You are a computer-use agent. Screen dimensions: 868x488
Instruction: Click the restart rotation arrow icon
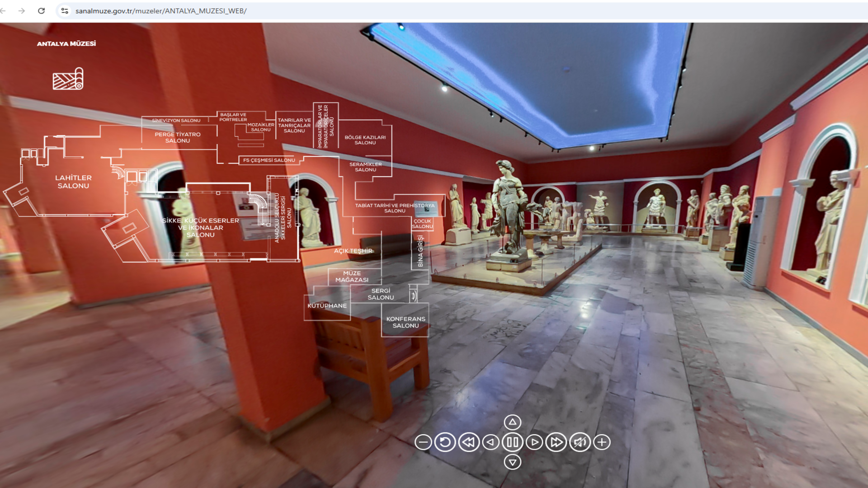tap(445, 442)
